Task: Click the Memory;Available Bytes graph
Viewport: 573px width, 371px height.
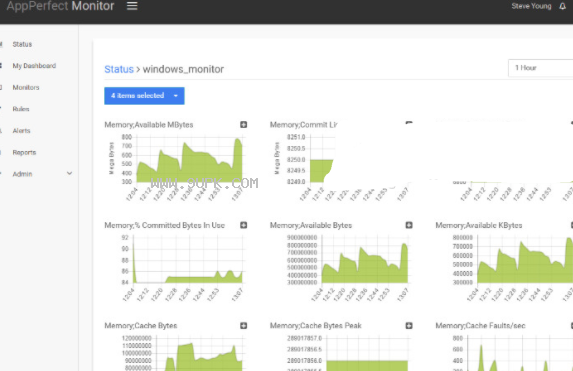Action: [365, 260]
